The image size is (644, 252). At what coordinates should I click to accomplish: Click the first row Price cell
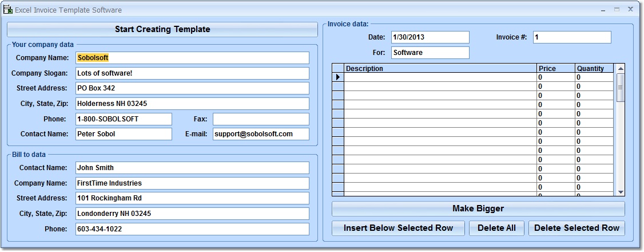tap(556, 77)
